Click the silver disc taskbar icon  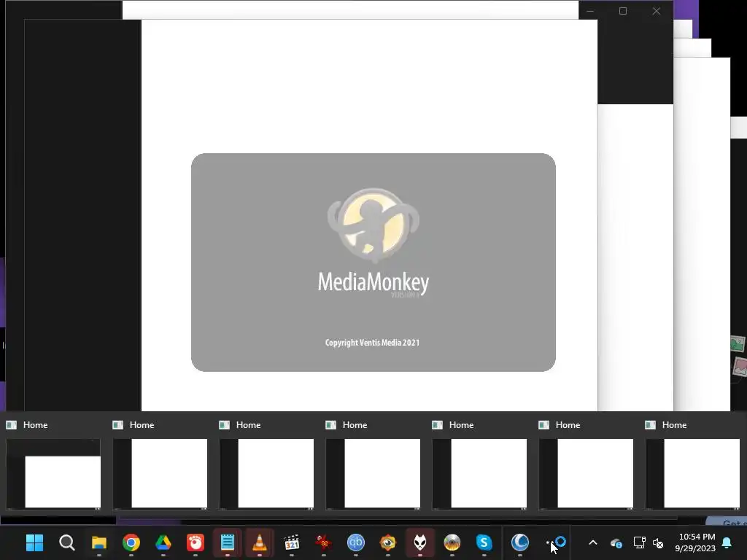click(x=452, y=542)
